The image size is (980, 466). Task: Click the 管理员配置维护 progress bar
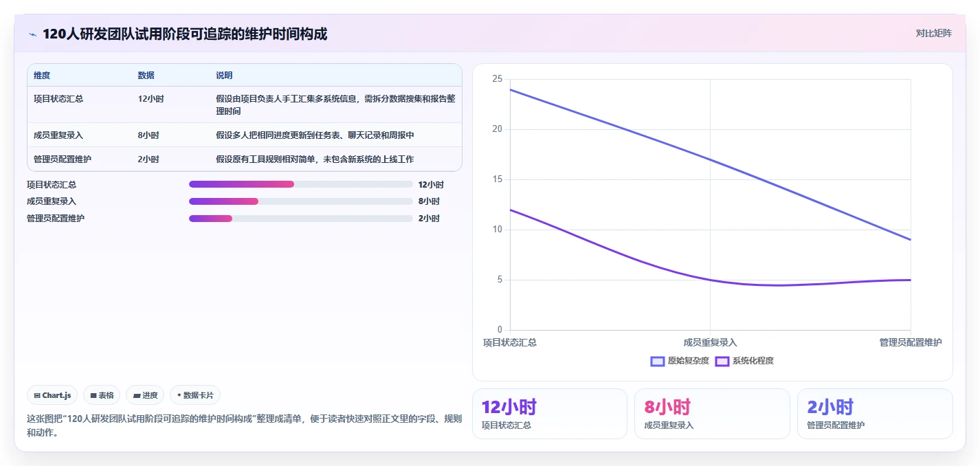tap(301, 219)
